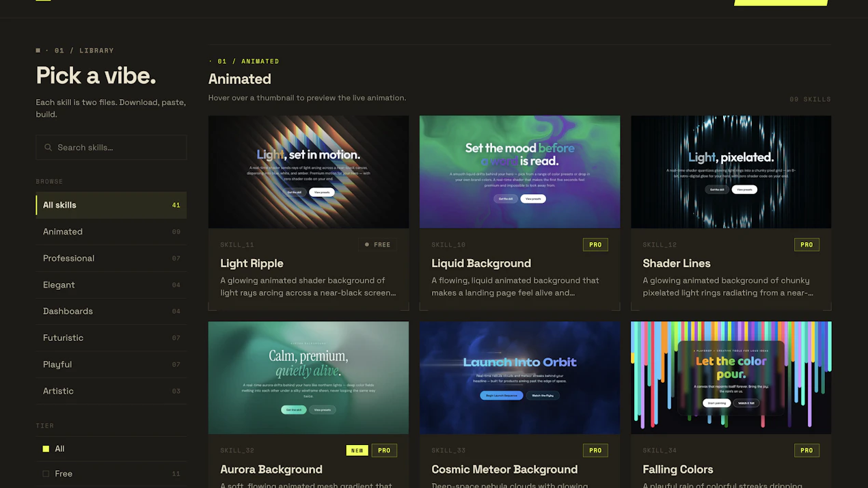This screenshot has width=868, height=488.
Task: Click the Liquid Background description text
Action: pyautogui.click(x=515, y=286)
